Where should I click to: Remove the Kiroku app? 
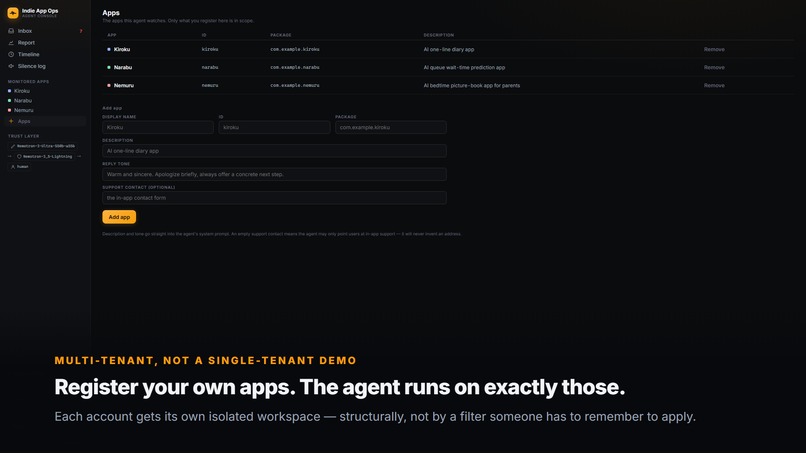click(x=714, y=49)
